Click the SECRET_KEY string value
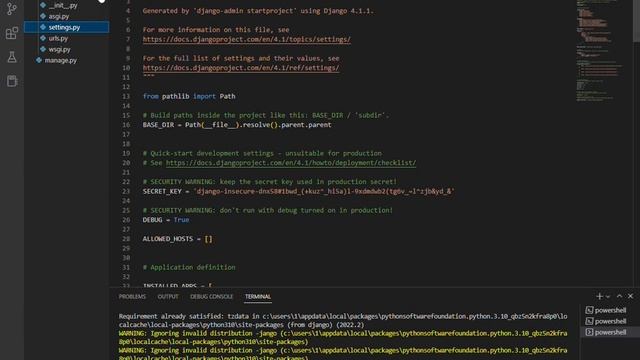 [324, 191]
